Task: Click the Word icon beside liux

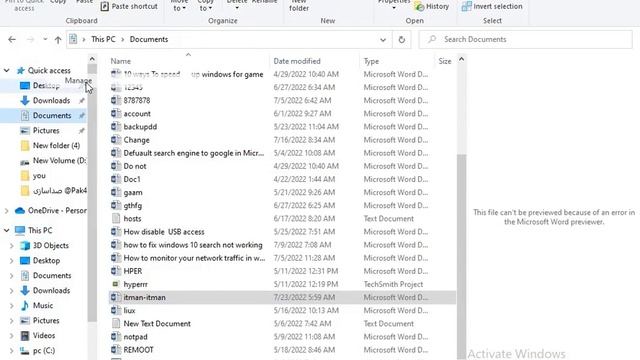Action: pyautogui.click(x=116, y=311)
